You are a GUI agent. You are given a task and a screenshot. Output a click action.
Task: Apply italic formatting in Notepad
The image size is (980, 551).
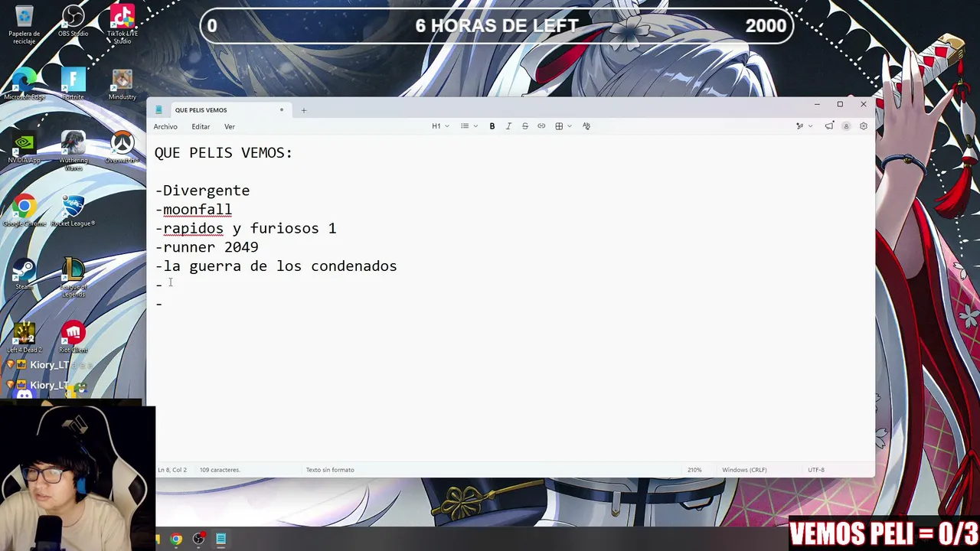(x=508, y=126)
